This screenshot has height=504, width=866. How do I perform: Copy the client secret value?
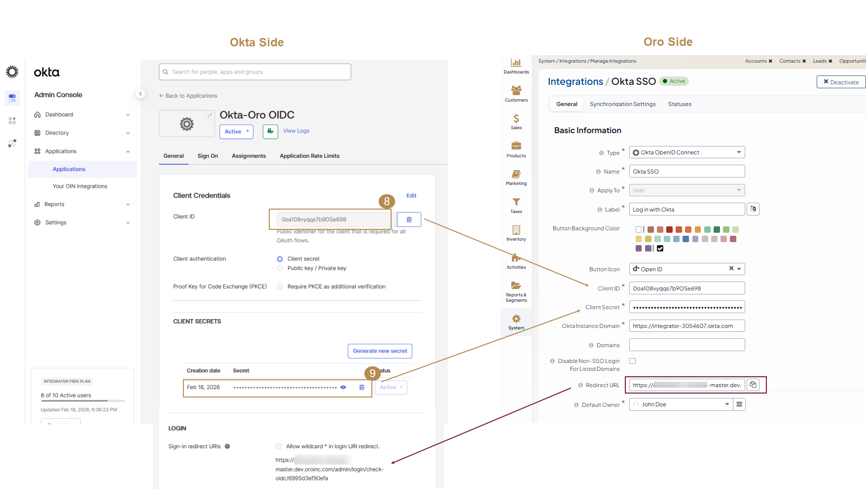coord(362,387)
